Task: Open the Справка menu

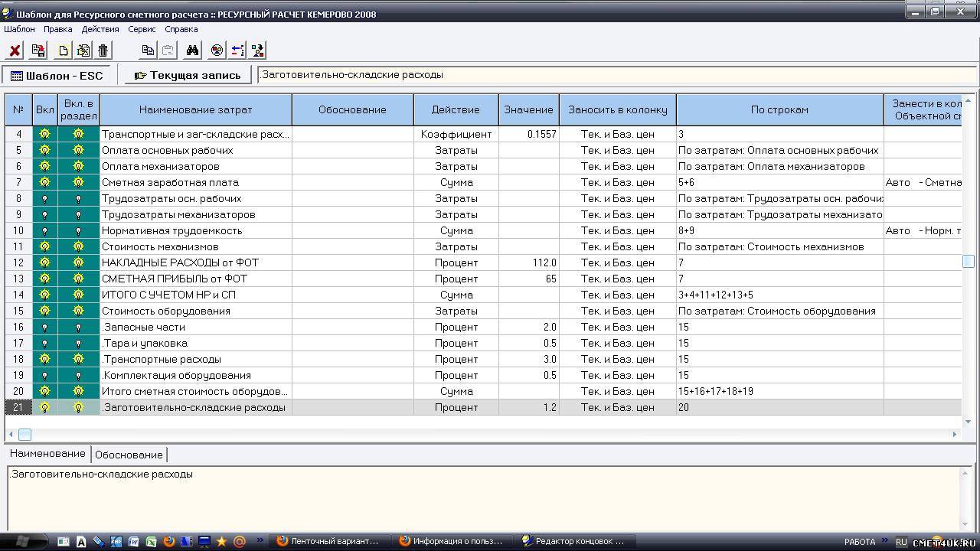Action: coord(181,29)
